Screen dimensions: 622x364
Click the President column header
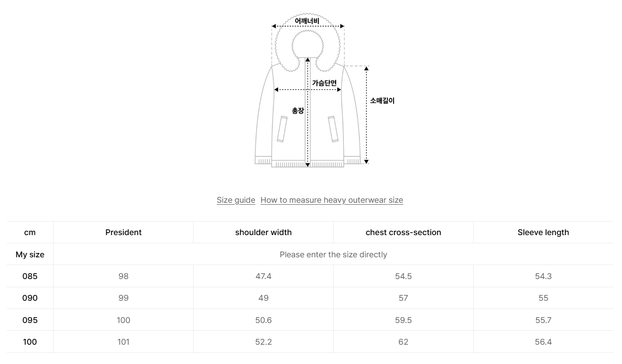tap(123, 232)
